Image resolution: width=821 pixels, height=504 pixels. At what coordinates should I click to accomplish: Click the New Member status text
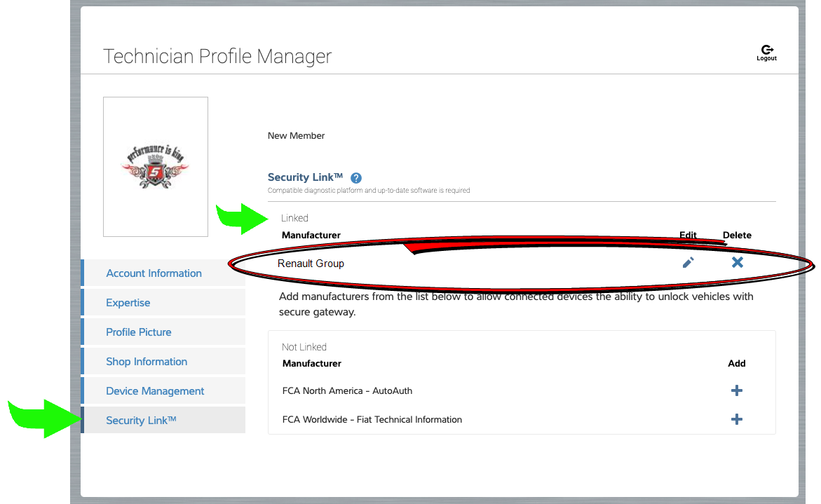pyautogui.click(x=296, y=136)
